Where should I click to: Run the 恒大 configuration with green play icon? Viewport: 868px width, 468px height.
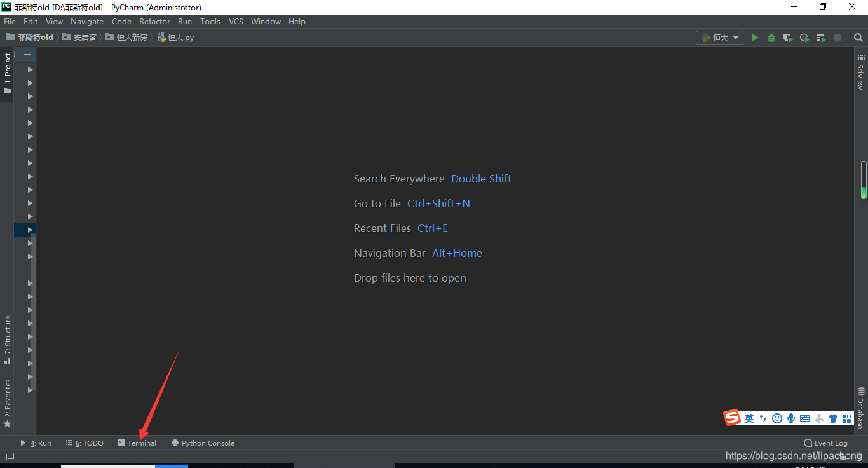[x=755, y=38]
